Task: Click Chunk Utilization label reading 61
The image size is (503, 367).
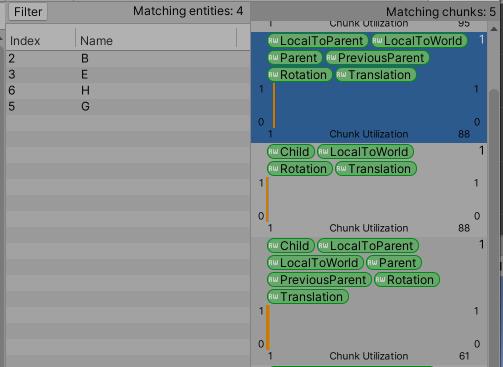Action: click(368, 356)
